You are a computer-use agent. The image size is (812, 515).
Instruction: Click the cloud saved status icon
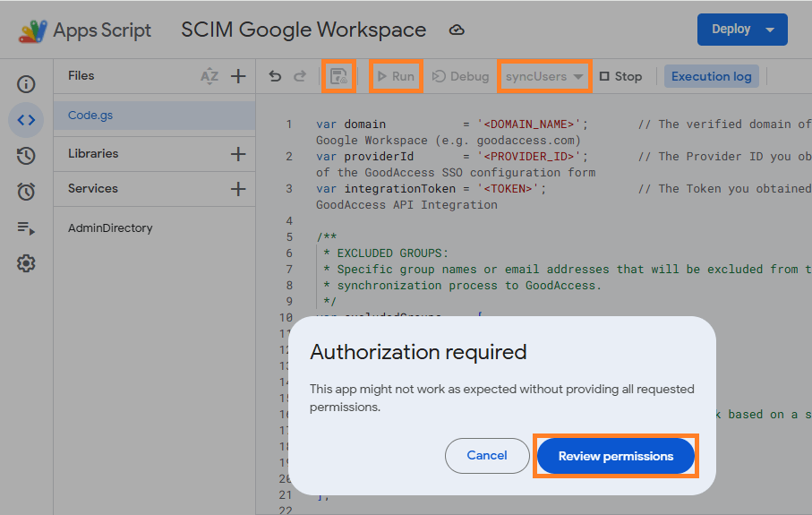point(457,30)
